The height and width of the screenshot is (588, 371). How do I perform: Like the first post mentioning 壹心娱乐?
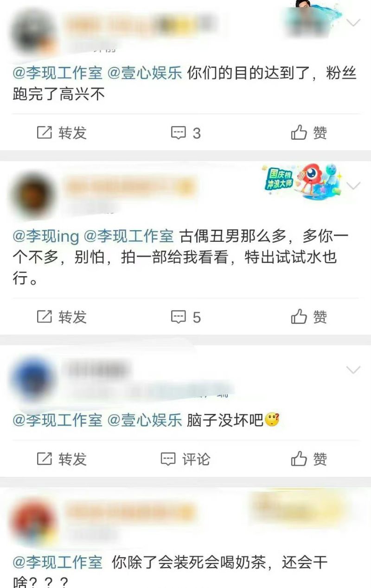[309, 133]
